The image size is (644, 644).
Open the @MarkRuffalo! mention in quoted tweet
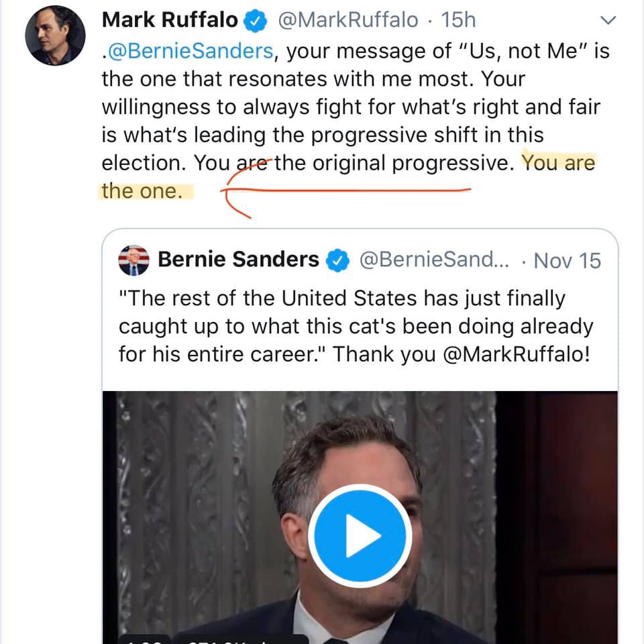pyautogui.click(x=517, y=354)
